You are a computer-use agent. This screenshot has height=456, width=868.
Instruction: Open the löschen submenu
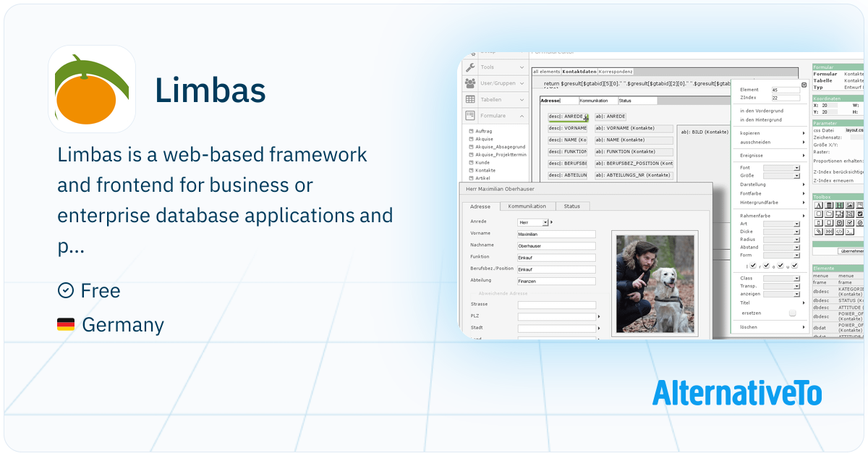pyautogui.click(x=770, y=327)
